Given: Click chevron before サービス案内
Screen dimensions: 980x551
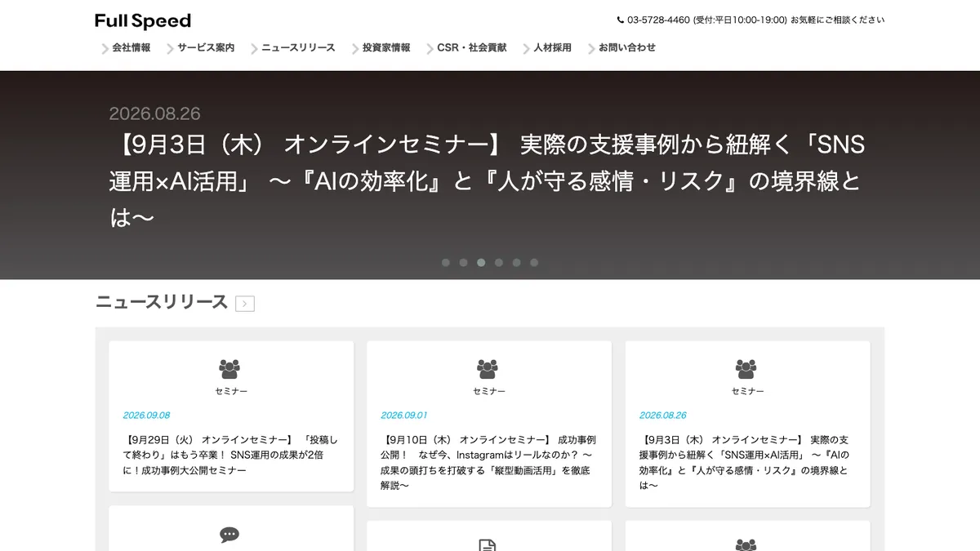Looking at the screenshot, I should pos(170,49).
